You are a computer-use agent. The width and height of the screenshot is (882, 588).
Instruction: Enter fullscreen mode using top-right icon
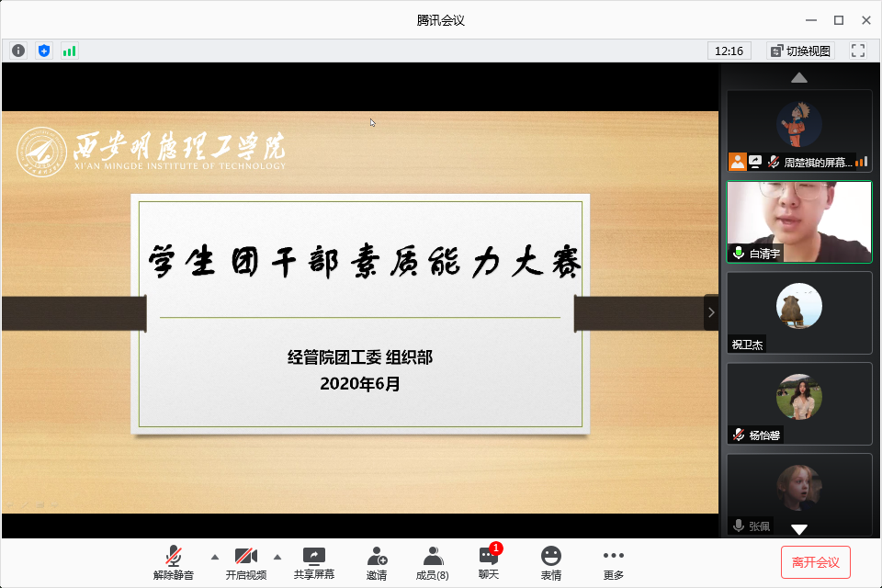[x=858, y=51]
